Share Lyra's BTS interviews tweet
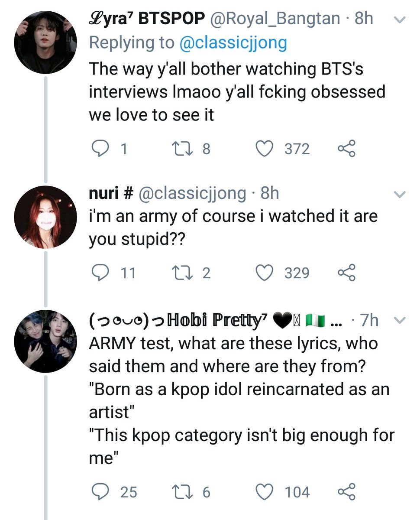 pyautogui.click(x=346, y=149)
